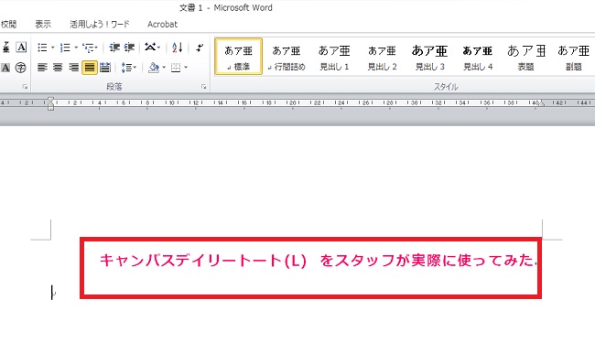This screenshot has width=595, height=364.
Task: Apply a multilevel list
Action: 89,48
